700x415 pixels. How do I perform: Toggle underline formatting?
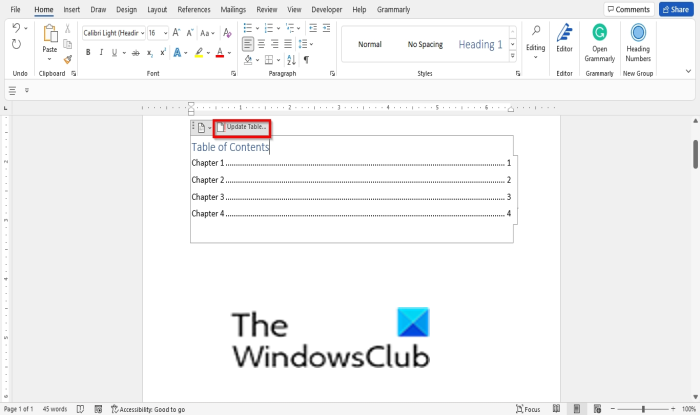pos(114,53)
